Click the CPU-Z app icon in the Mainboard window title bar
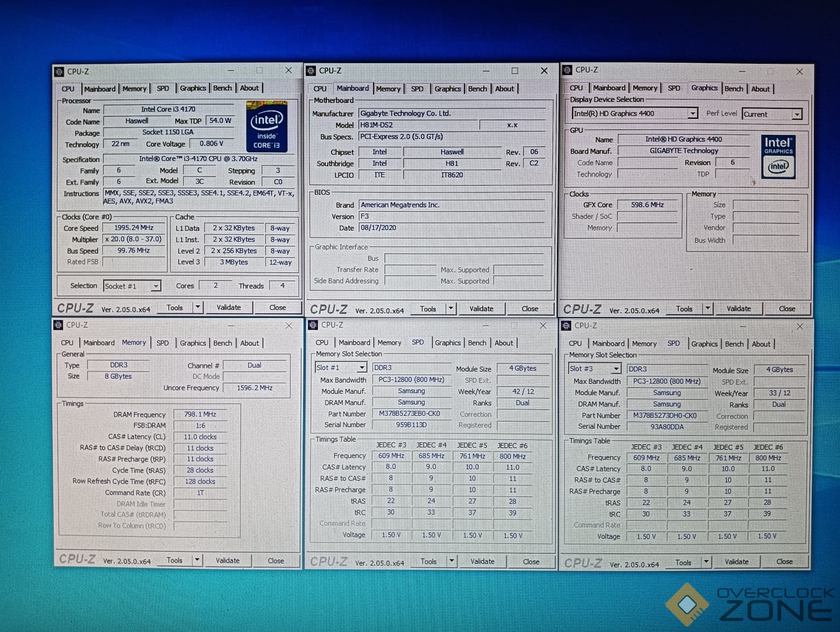 [311, 71]
